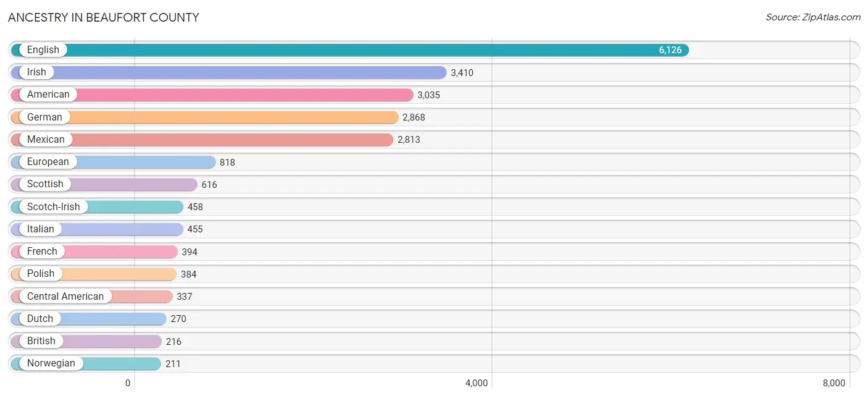Select the European label
868x398 pixels.
coord(48,162)
